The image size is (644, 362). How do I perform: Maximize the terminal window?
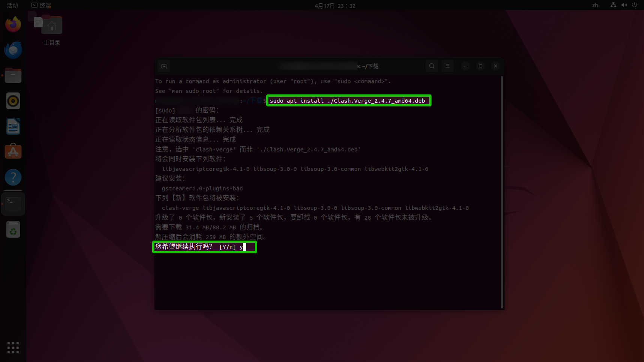[x=481, y=66]
